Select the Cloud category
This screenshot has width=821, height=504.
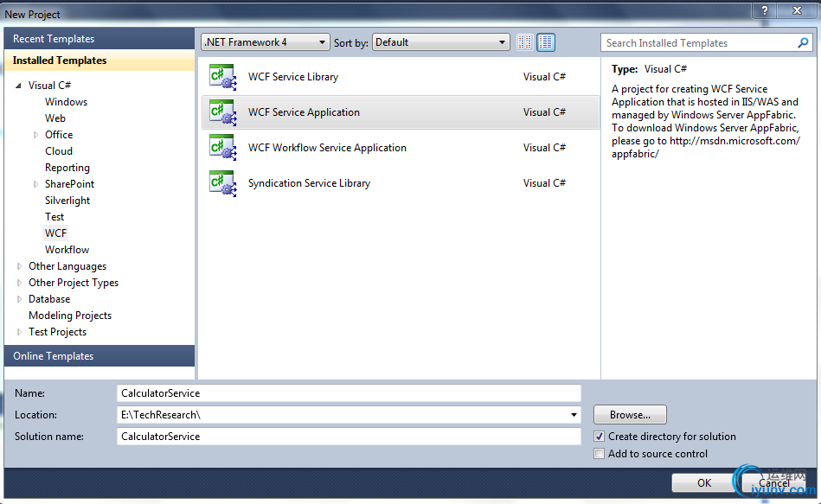click(59, 151)
